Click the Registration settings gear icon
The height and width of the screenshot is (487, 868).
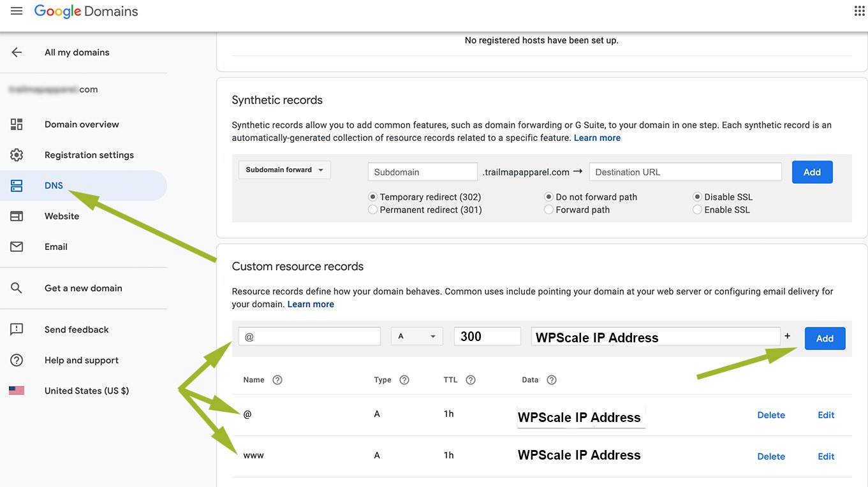pyautogui.click(x=17, y=155)
